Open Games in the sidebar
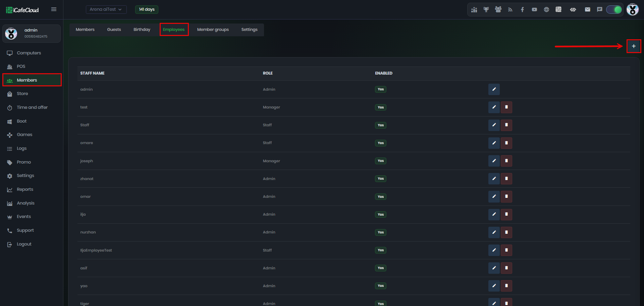Image resolution: width=644 pixels, height=306 pixels. pos(32,135)
